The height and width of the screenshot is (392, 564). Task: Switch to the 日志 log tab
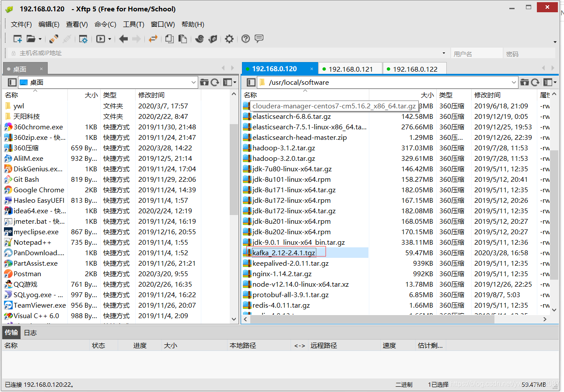[30, 333]
